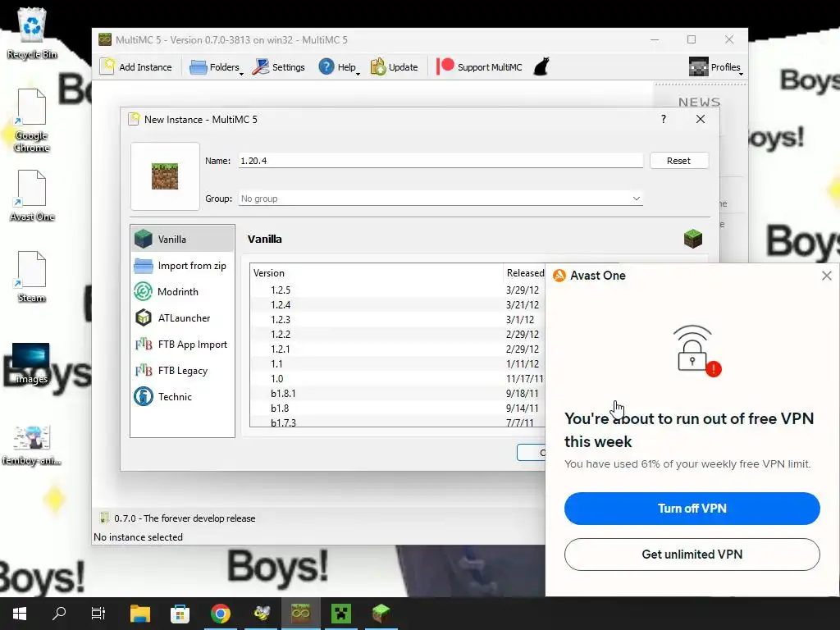Click the Avast One logo icon
The height and width of the screenshot is (630, 840).
tap(559, 276)
